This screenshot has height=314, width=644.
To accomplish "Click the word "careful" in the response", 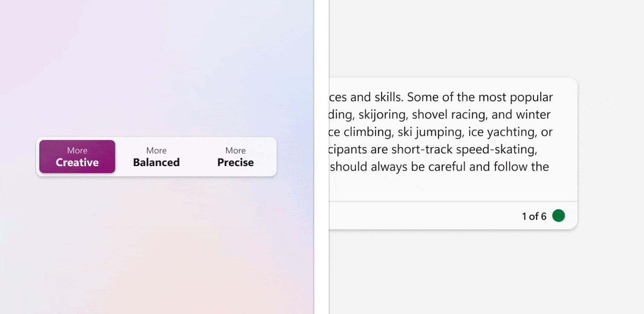I will coord(447,167).
